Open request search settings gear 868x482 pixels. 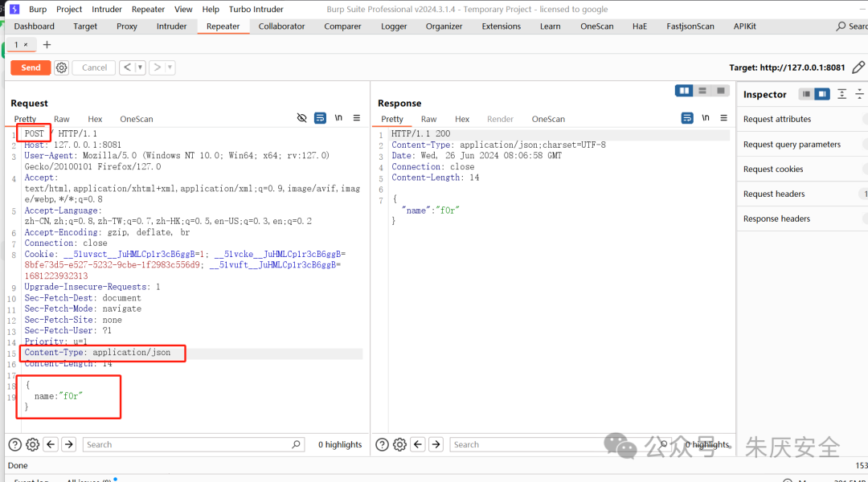(33, 444)
